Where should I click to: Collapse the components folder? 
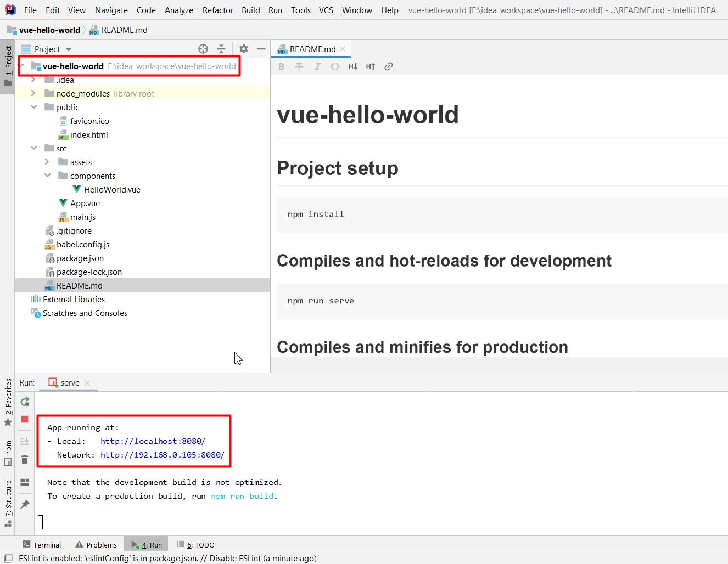(47, 176)
